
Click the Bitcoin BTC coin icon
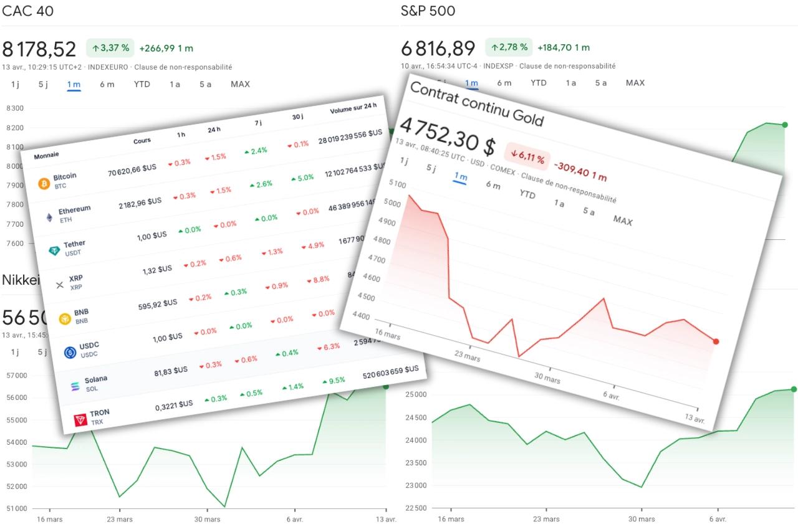click(x=44, y=184)
